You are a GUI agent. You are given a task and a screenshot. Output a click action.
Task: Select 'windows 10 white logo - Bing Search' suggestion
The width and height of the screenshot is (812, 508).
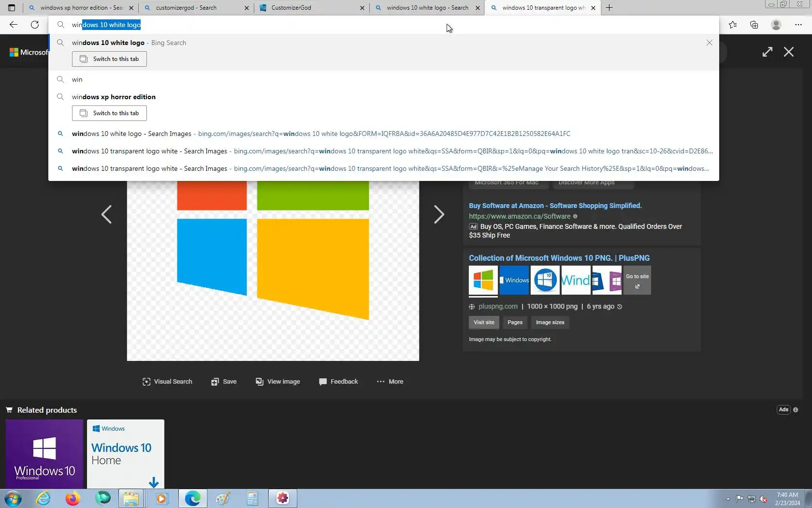(x=384, y=43)
